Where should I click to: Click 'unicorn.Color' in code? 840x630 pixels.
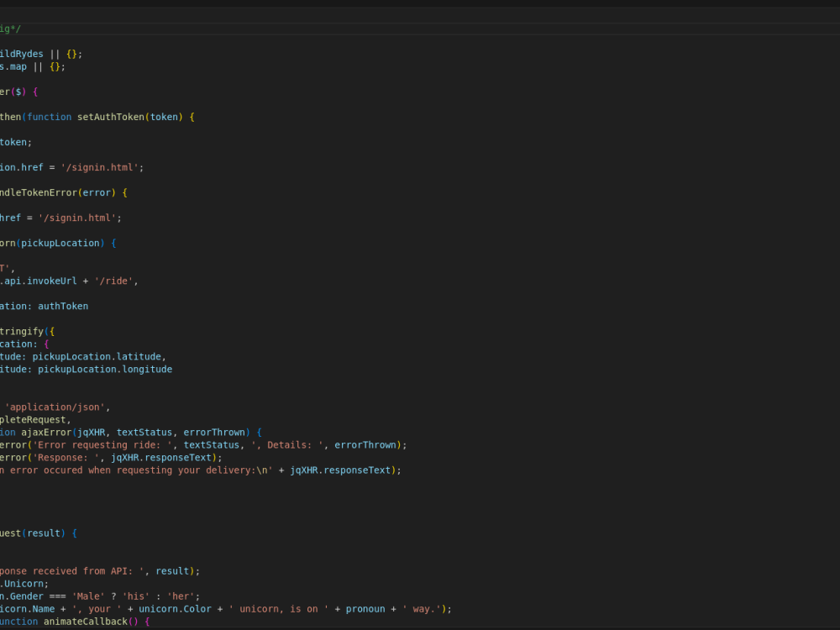point(175,608)
